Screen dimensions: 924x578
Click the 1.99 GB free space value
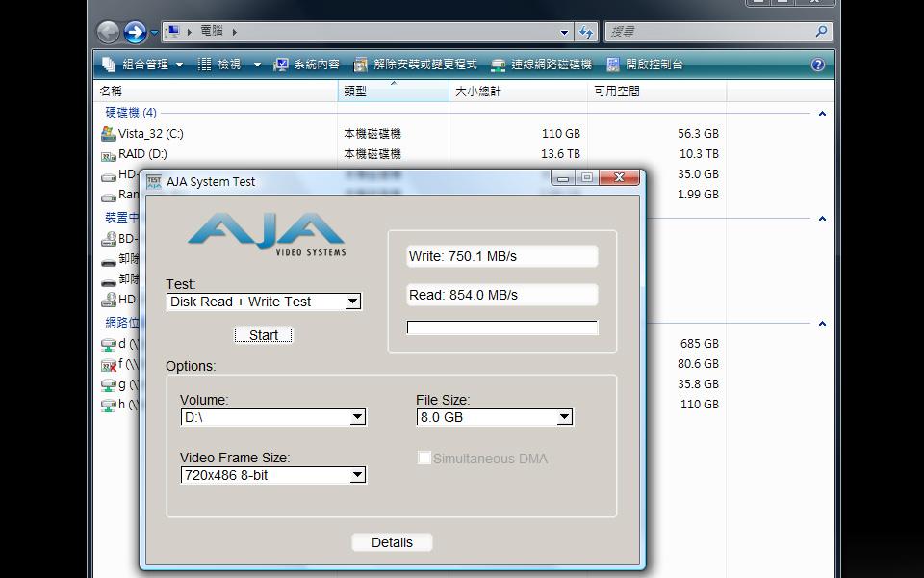tap(699, 194)
